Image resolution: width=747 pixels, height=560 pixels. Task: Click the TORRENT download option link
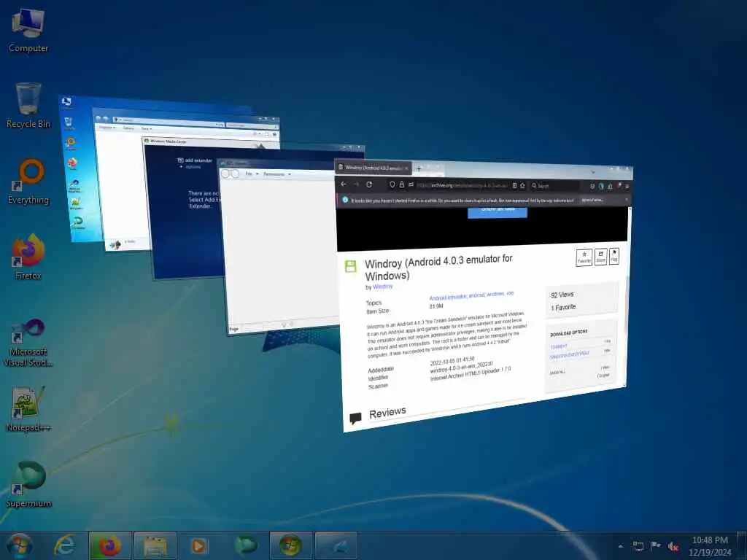coord(558,346)
